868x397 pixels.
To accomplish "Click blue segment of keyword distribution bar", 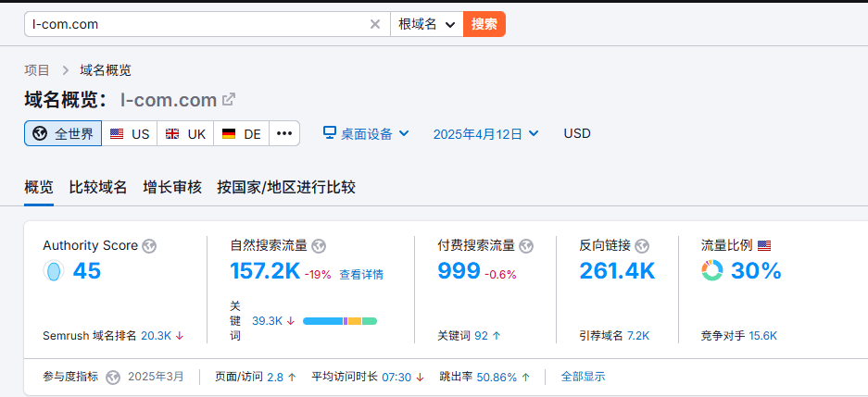I will (322, 321).
